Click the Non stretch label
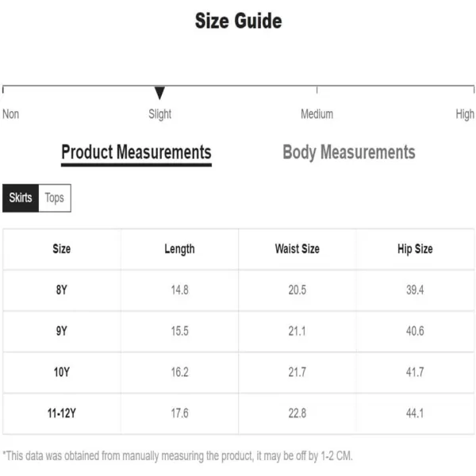 11,114
